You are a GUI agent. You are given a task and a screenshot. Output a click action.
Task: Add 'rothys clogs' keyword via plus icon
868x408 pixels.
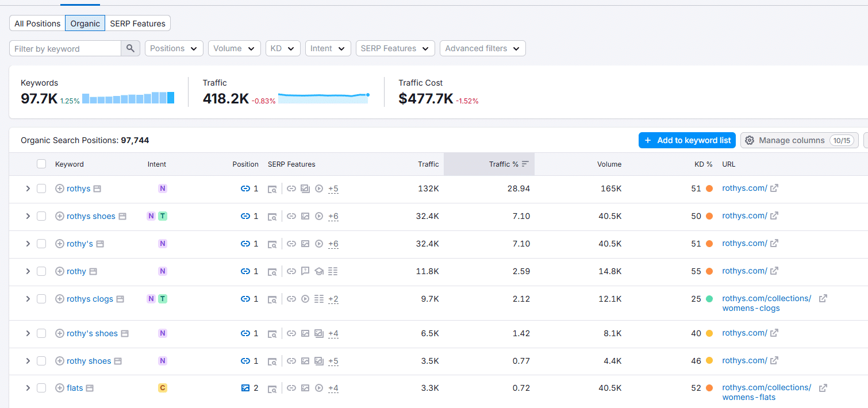[x=60, y=299]
